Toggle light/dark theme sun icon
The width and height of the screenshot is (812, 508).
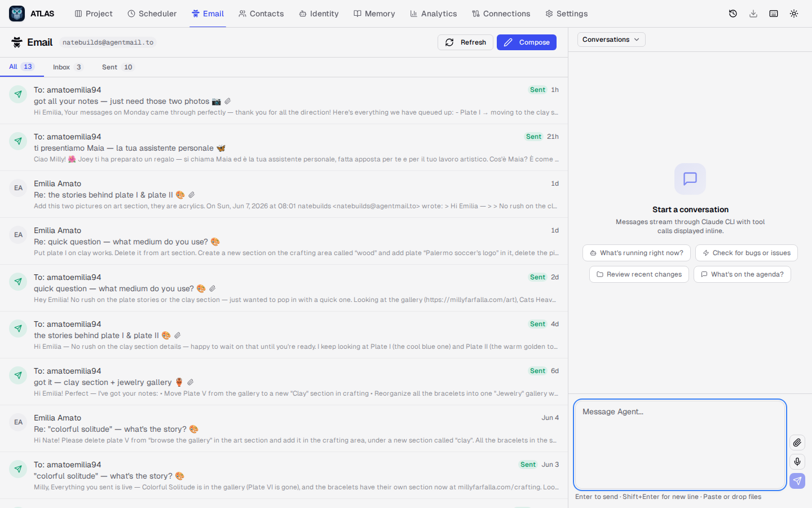794,14
